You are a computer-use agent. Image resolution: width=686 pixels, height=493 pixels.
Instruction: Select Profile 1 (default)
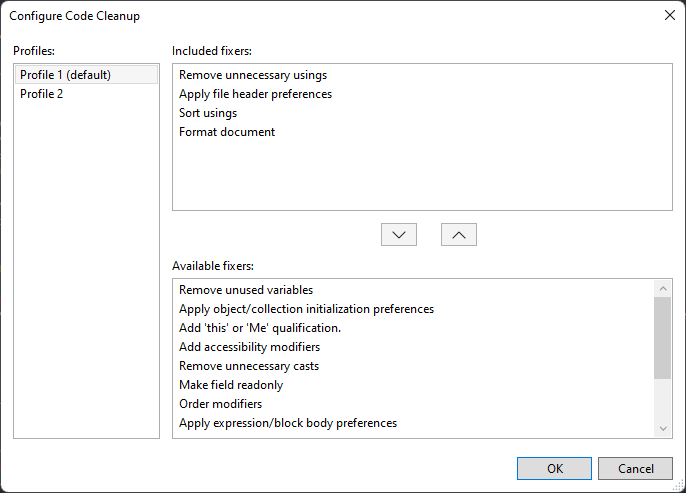click(86, 75)
